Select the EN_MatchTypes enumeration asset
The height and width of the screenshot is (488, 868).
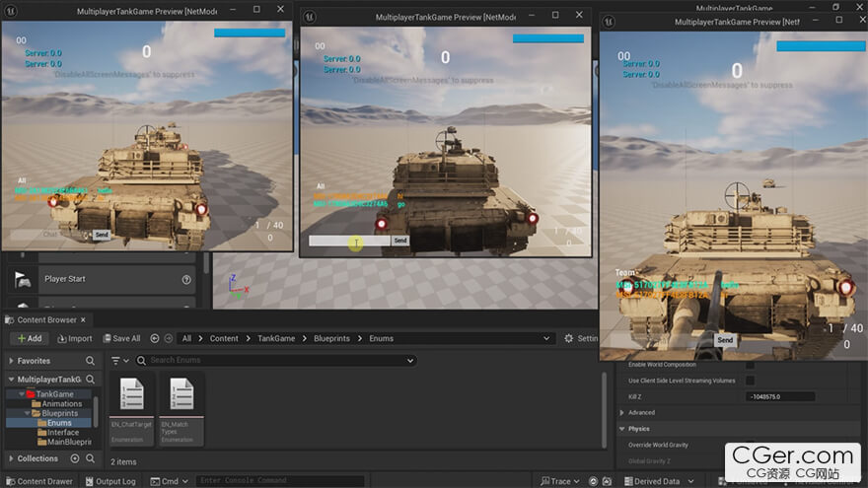point(181,409)
